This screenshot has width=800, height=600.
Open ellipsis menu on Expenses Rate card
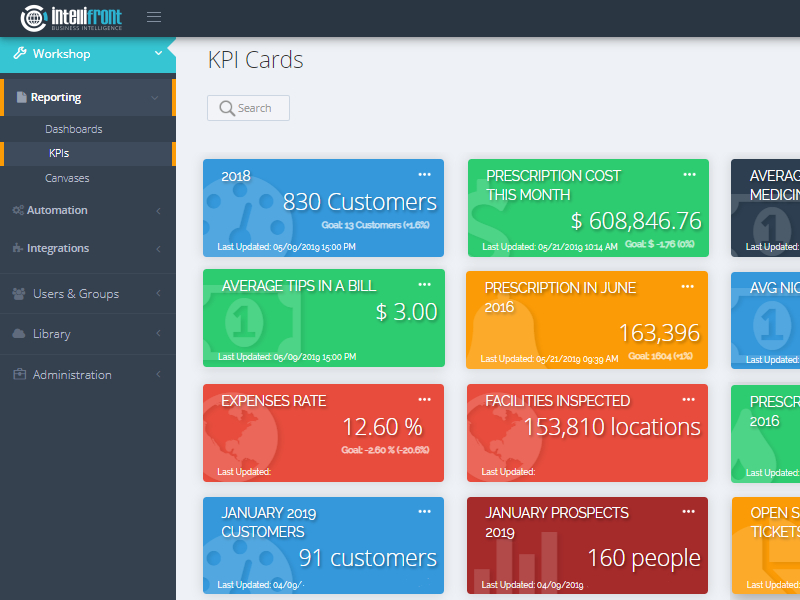425,399
